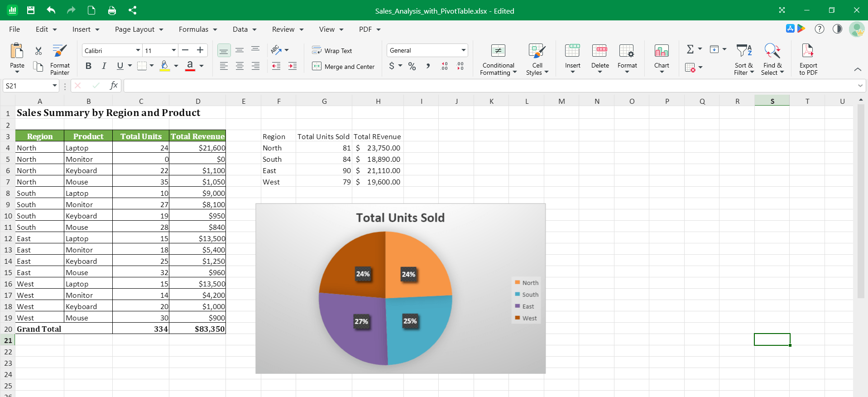Open the Paste clipboard icon
This screenshot has width=868, height=397.
[17, 51]
